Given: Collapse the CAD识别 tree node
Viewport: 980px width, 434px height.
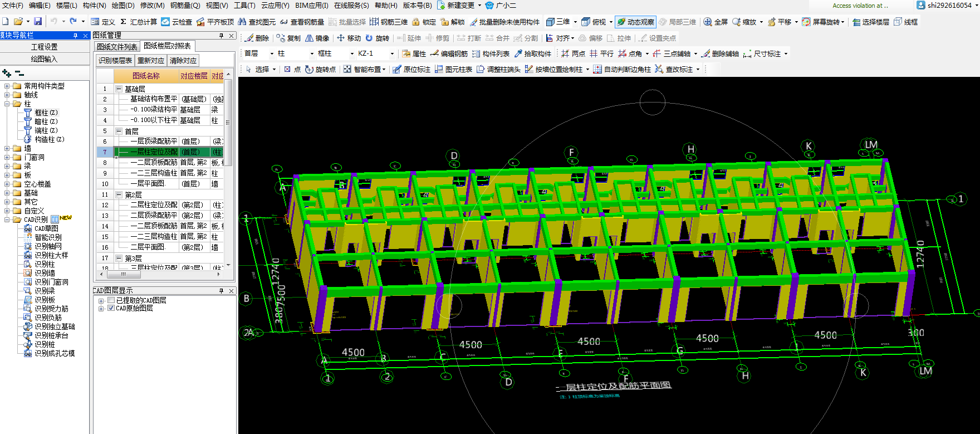Looking at the screenshot, I should point(7,220).
